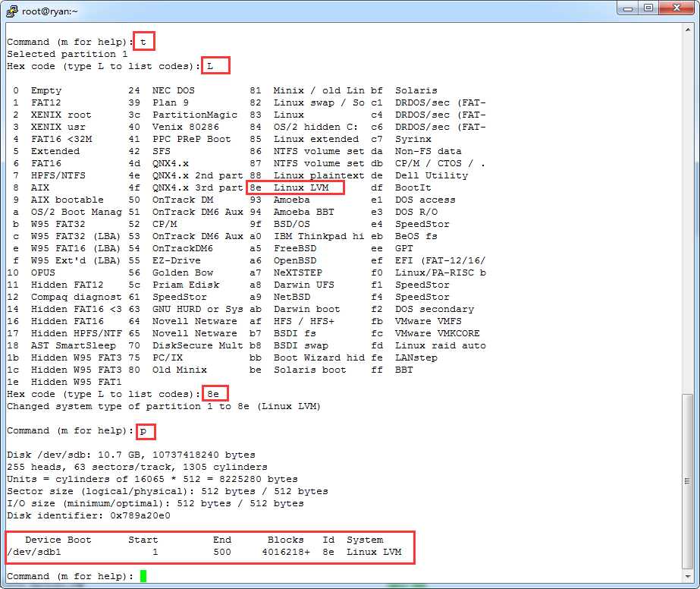The width and height of the screenshot is (700, 589).
Task: Click the 'HPFS/NTFS' entry
Action: (x=58, y=175)
